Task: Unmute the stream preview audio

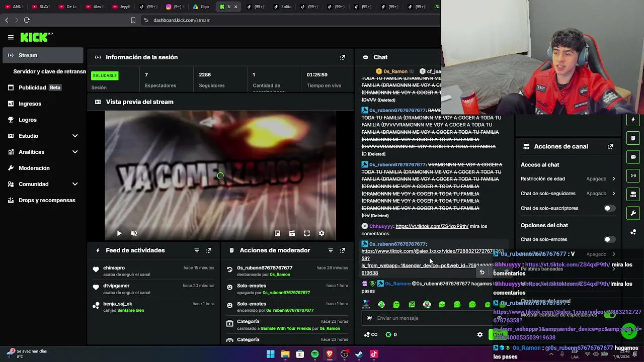Action: (x=134, y=233)
